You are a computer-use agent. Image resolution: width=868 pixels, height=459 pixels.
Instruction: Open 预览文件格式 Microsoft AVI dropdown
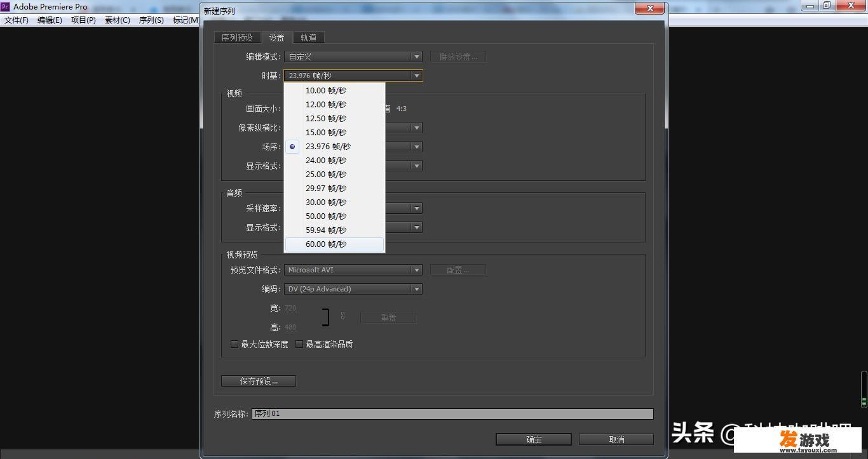pos(353,270)
